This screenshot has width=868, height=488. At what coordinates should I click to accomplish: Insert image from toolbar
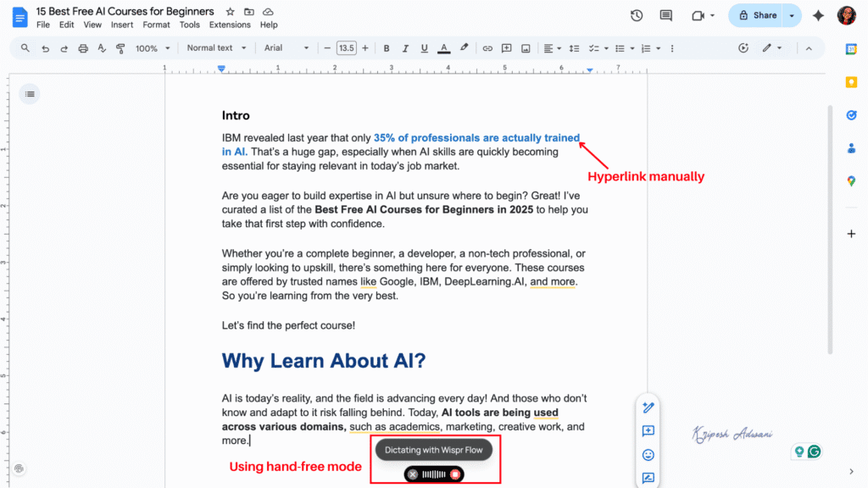tap(526, 48)
